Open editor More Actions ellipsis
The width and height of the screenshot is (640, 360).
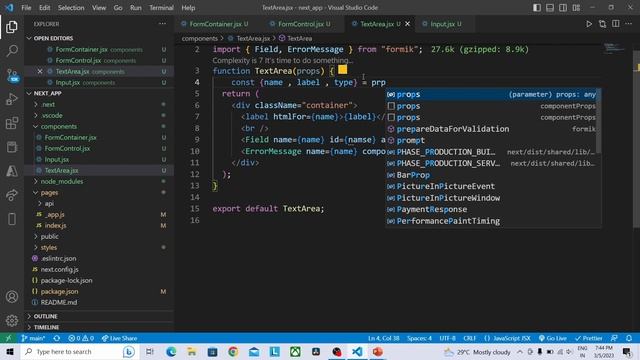pos(629,24)
